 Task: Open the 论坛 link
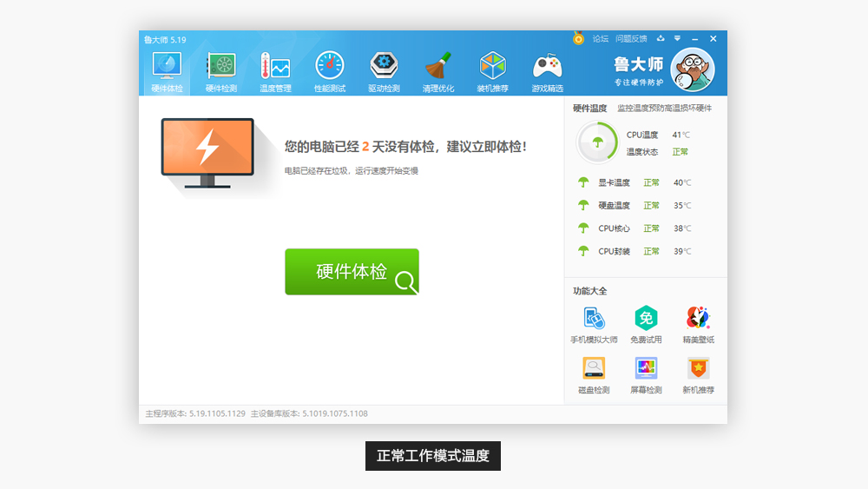tap(600, 39)
